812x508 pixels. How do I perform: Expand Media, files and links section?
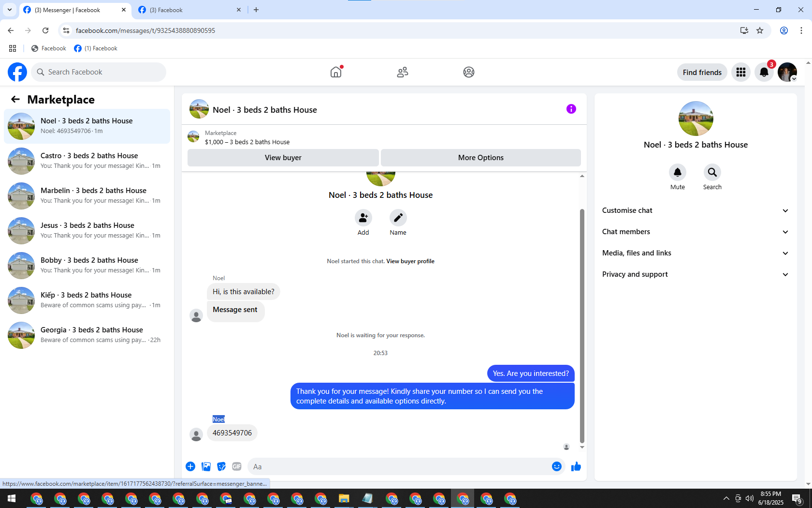696,253
